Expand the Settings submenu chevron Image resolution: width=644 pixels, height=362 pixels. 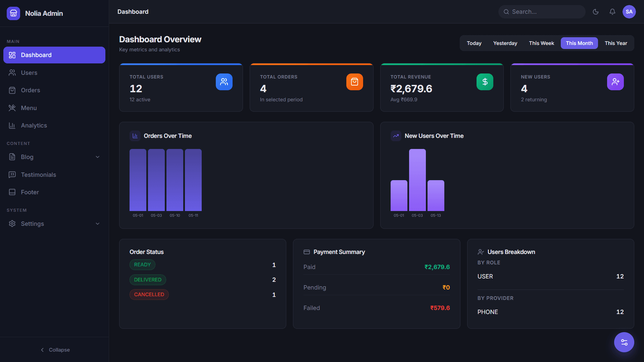[x=98, y=224]
